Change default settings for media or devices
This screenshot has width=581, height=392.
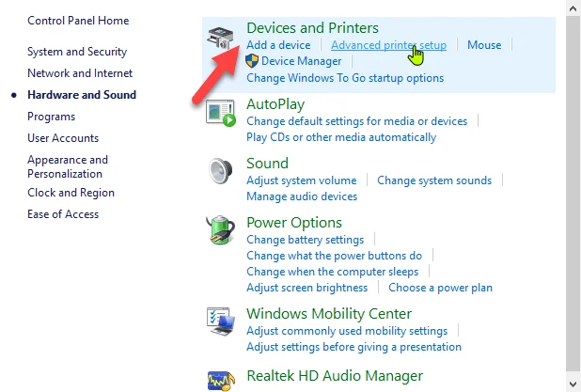357,121
